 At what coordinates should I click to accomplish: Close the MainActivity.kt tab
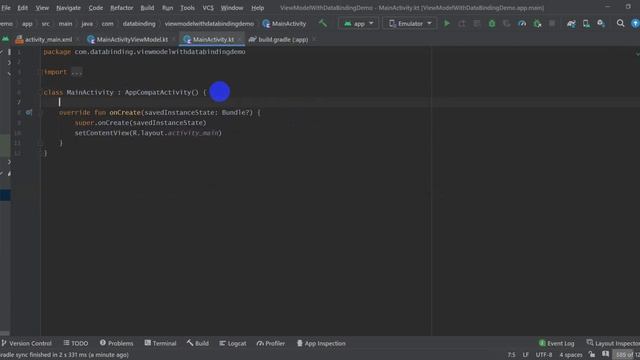240,40
